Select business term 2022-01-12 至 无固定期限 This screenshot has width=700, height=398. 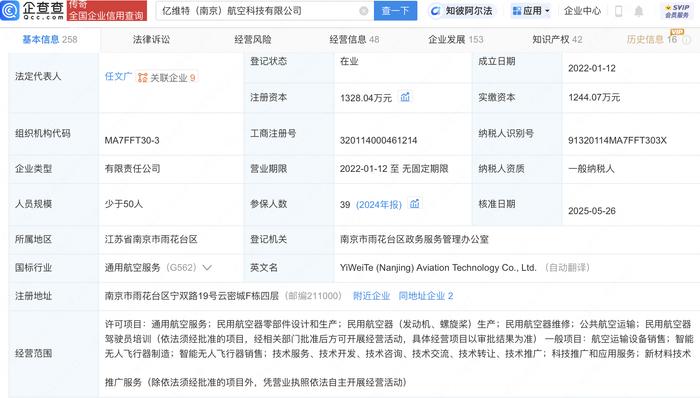(x=394, y=169)
